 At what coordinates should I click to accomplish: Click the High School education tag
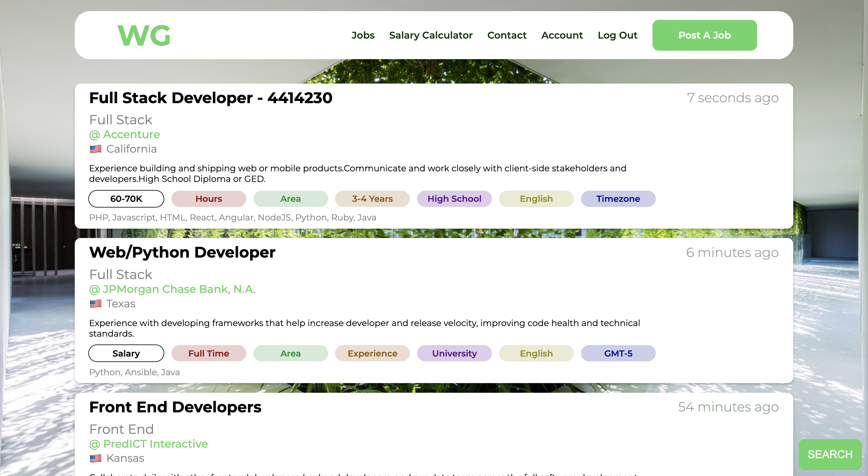[454, 199]
